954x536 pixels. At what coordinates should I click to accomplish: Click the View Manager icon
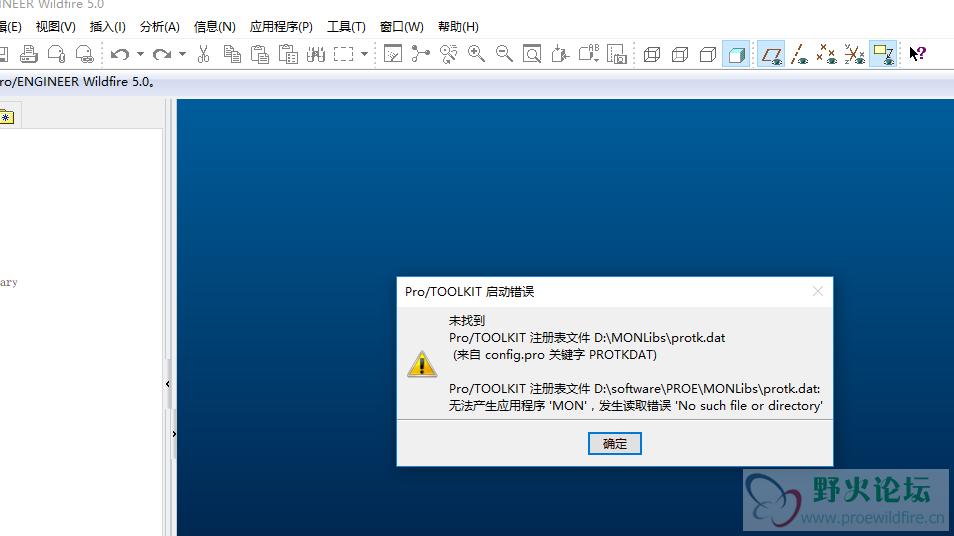point(617,54)
